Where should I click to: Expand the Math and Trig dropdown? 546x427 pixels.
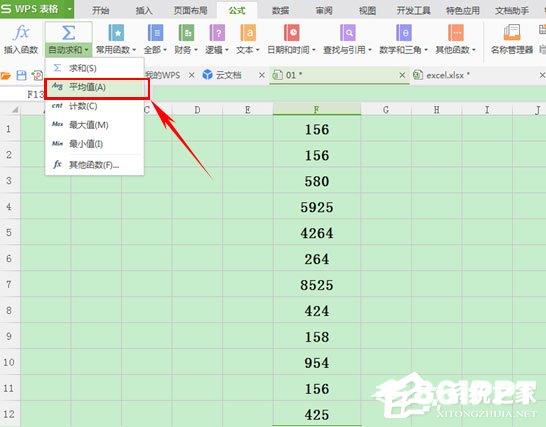(x=426, y=50)
